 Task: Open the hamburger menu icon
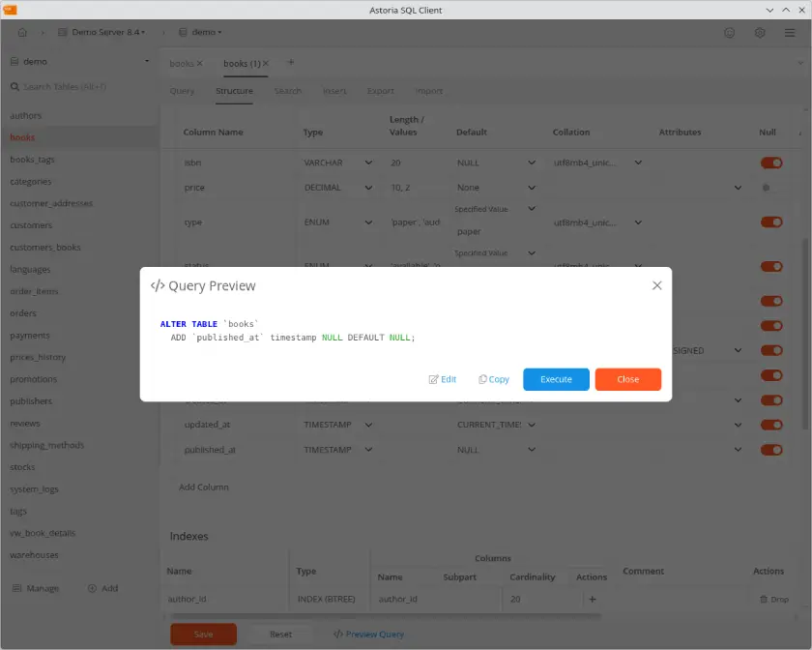tap(789, 33)
